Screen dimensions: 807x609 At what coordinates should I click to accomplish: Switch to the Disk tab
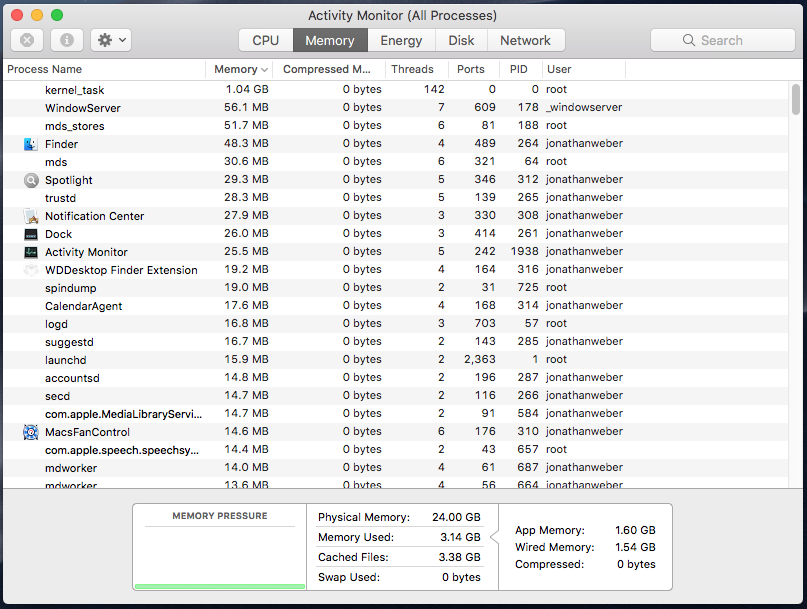tap(461, 40)
